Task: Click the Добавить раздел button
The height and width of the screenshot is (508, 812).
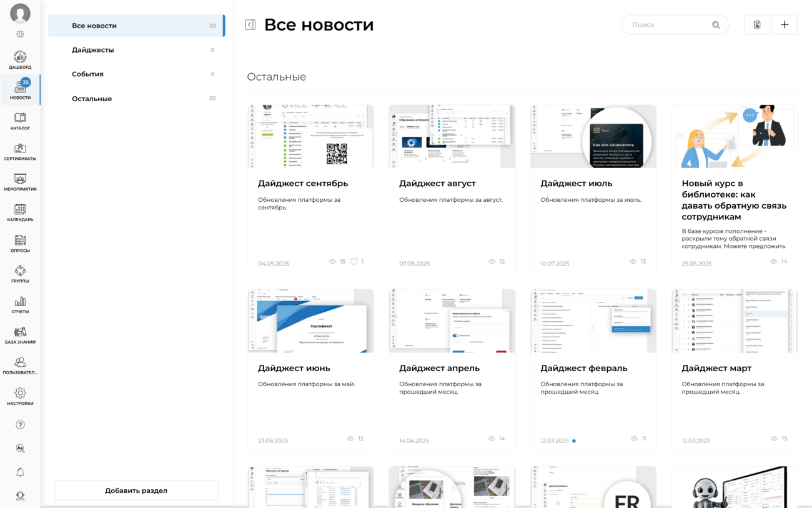Action: pyautogui.click(x=136, y=491)
